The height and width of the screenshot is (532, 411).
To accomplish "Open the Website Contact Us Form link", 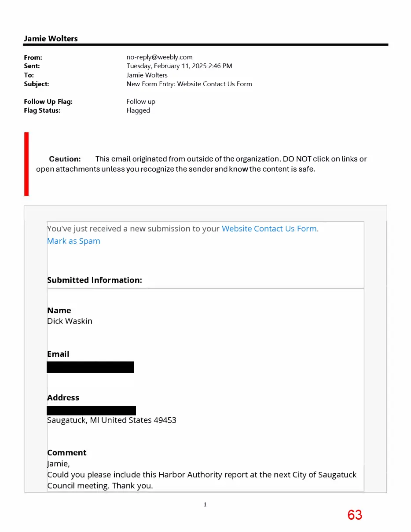I will pos(269,229).
